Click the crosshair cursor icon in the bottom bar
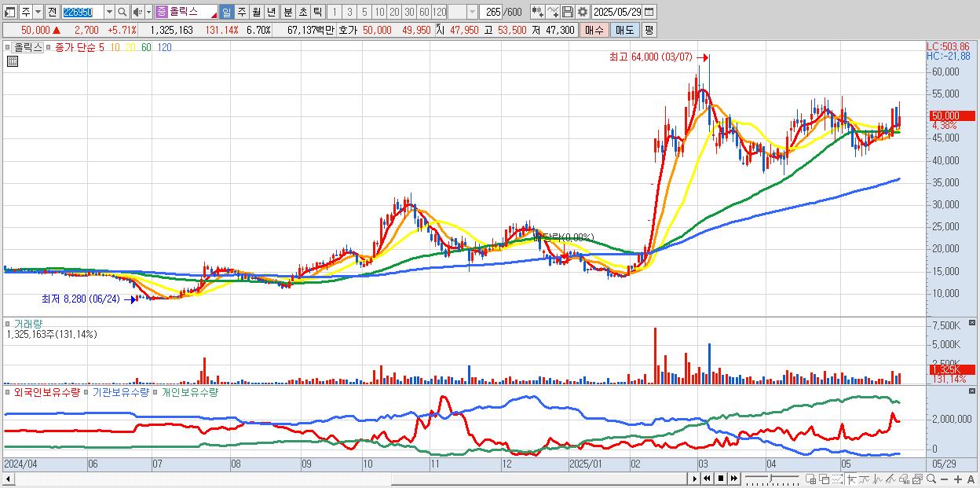 pos(852,479)
